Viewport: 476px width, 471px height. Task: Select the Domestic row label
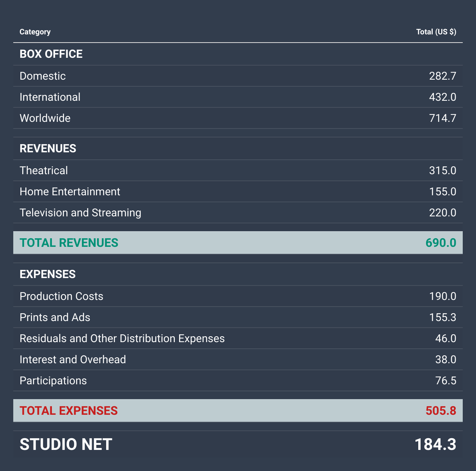(x=43, y=76)
